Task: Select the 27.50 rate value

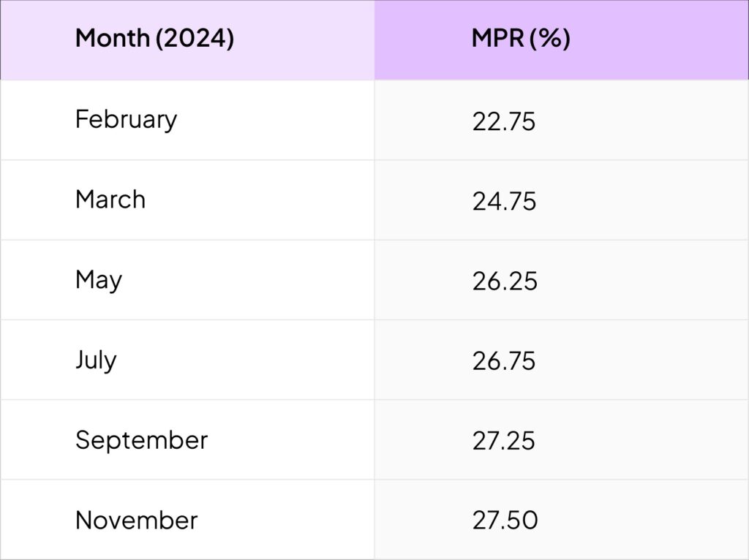Action: pyautogui.click(x=505, y=521)
